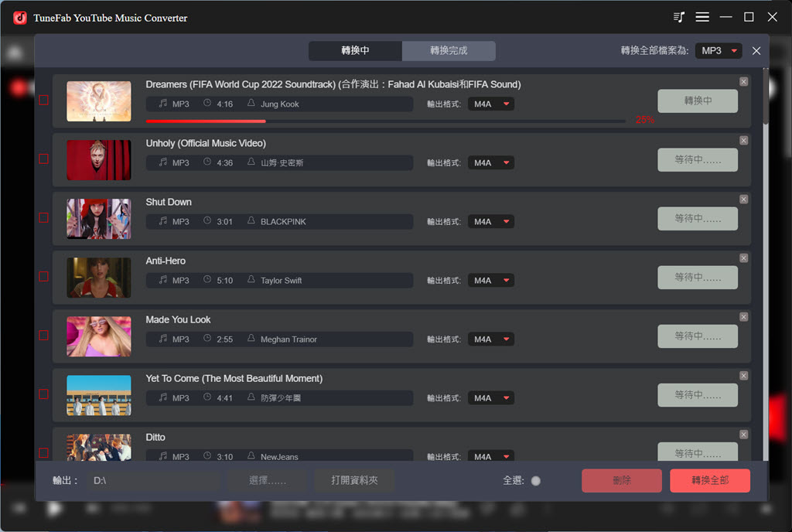The width and height of the screenshot is (792, 532).
Task: Click the Meghan Trainor artist name
Action: click(288, 339)
